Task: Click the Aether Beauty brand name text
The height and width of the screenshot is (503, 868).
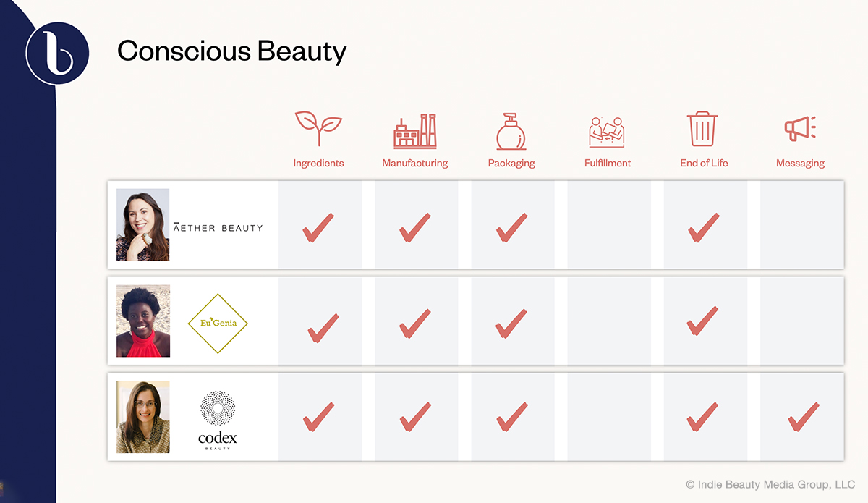Action: point(218,227)
